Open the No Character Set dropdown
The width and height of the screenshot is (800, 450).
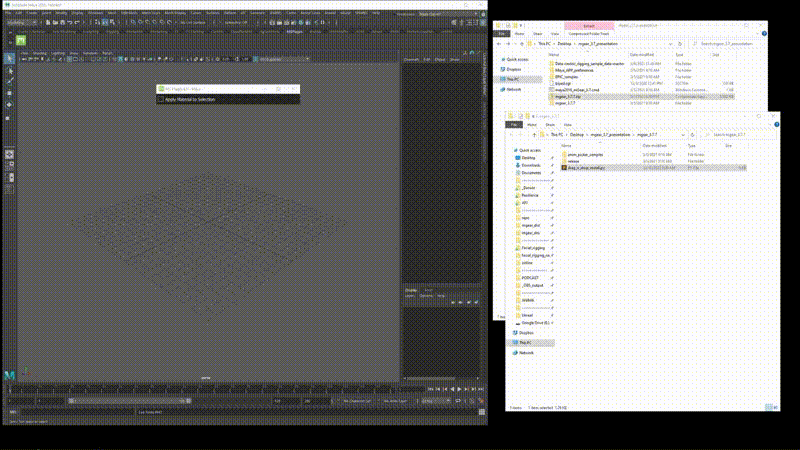(x=357, y=401)
